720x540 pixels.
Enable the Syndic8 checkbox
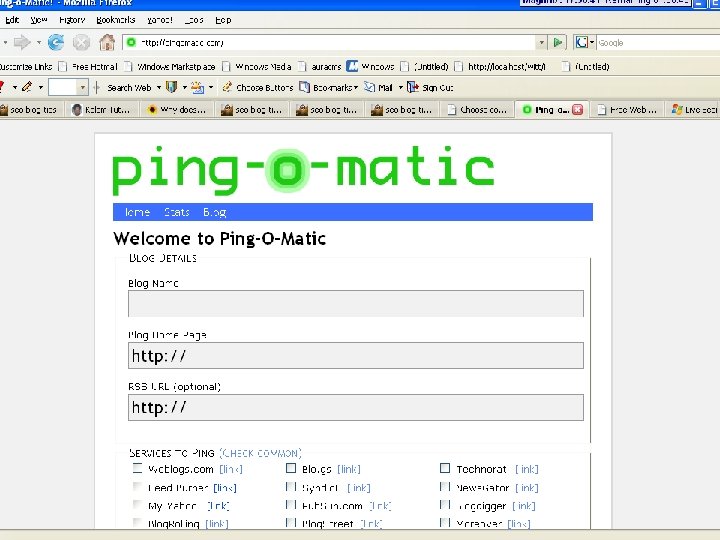click(291, 486)
